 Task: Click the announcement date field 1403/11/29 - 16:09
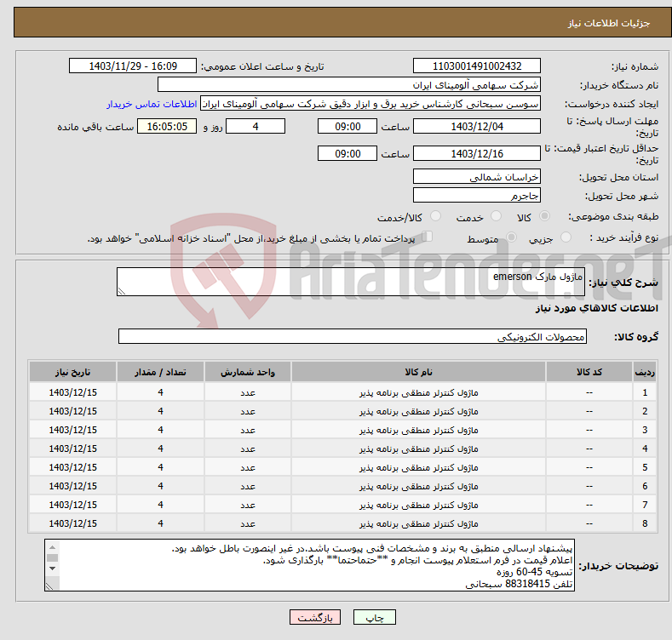(133, 66)
